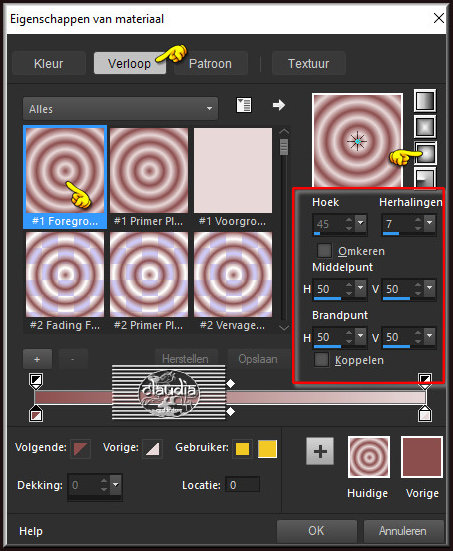Screen dimensions: 453x551
Task: Click the Volgende foreground swap icon
Action: pos(80,448)
